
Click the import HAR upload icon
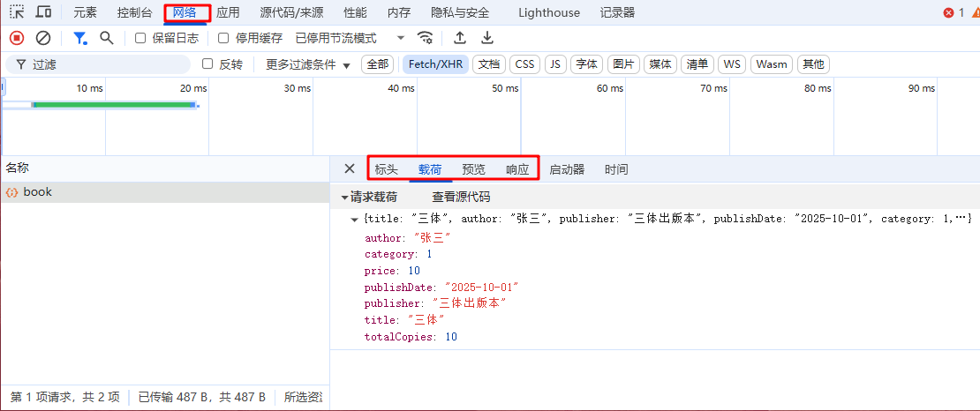point(460,38)
